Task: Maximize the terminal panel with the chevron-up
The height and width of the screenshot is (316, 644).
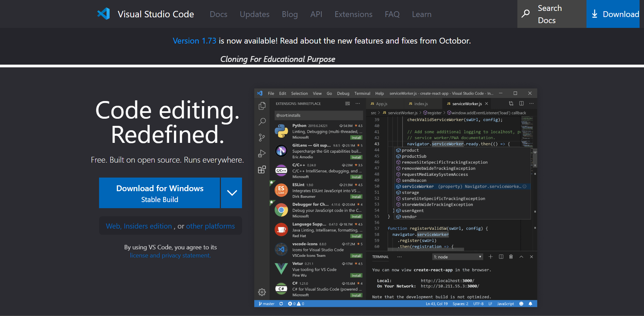Action: (521, 257)
